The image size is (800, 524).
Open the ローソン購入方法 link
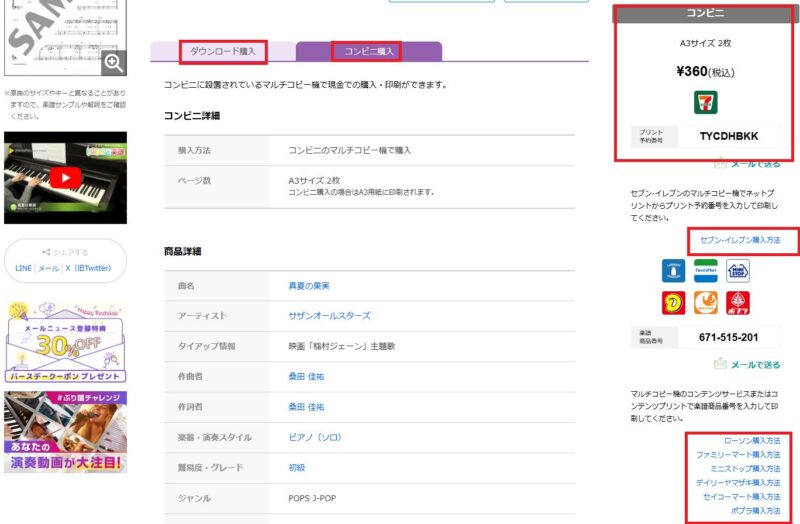[751, 440]
